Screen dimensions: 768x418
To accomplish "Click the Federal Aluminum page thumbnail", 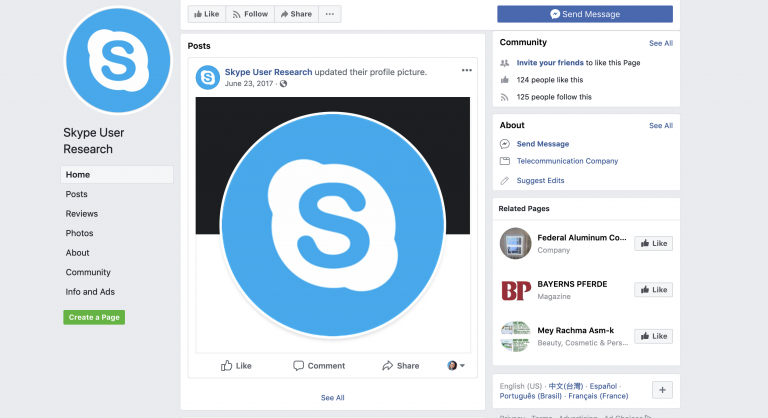I will (515, 244).
